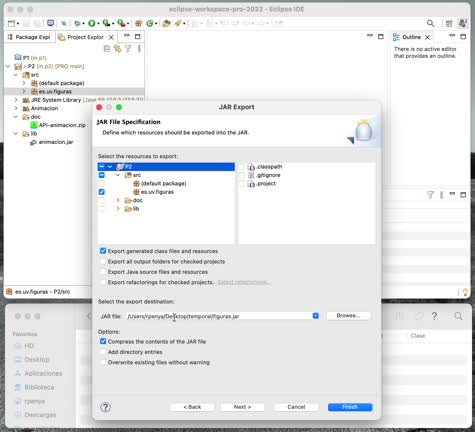Click the filter icon in the bottom-right panel
Screen dimensions: 475x432
(x=430, y=195)
